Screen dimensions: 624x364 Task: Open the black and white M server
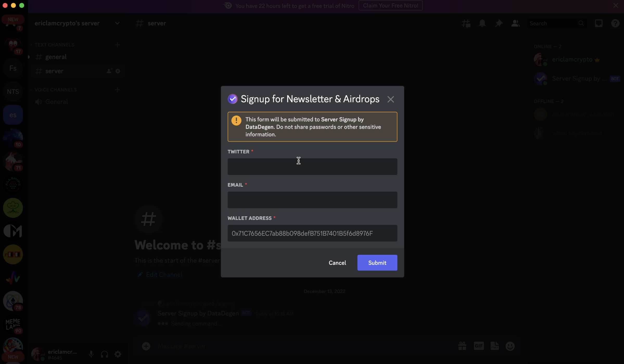point(13,231)
